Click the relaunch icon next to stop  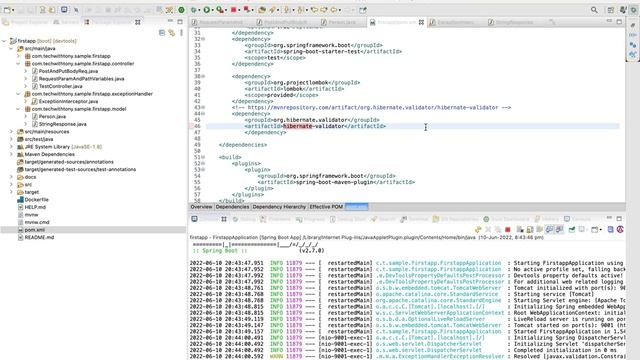pyautogui.click(x=247, y=9)
